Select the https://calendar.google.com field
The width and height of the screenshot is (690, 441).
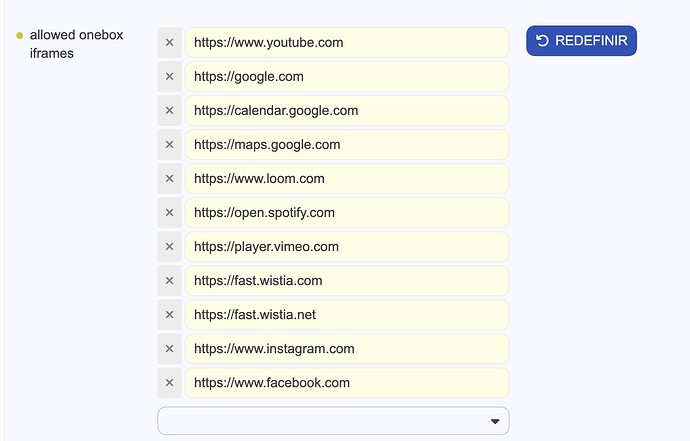(x=347, y=110)
